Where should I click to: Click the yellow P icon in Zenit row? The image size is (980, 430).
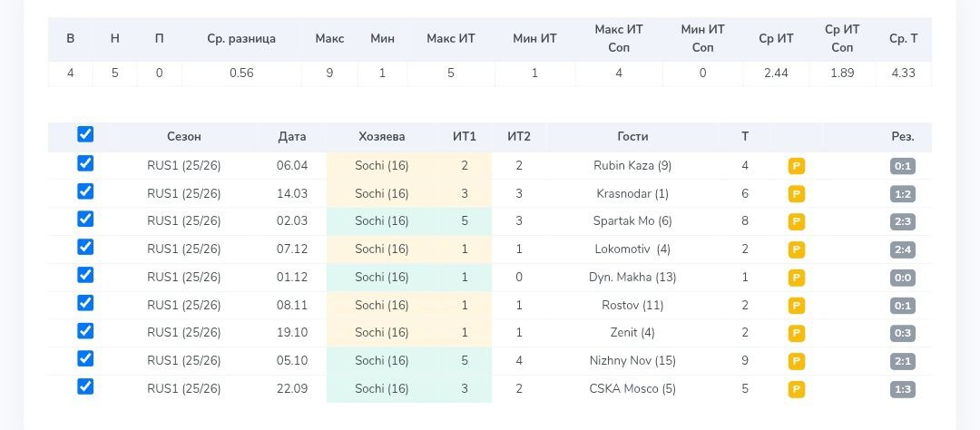(x=797, y=333)
